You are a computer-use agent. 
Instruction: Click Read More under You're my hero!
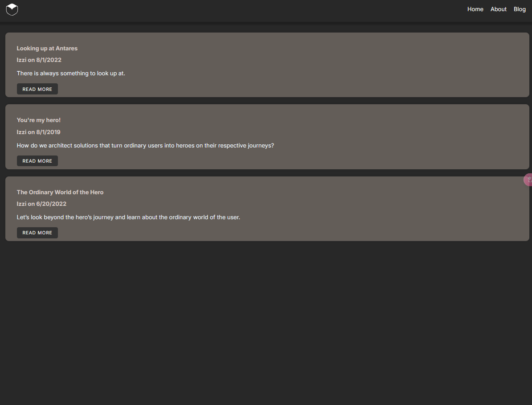37,161
